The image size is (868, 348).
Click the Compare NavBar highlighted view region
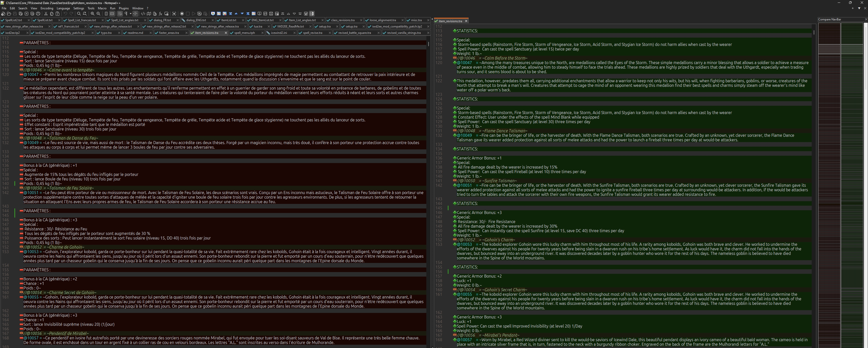pyautogui.click(x=840, y=49)
